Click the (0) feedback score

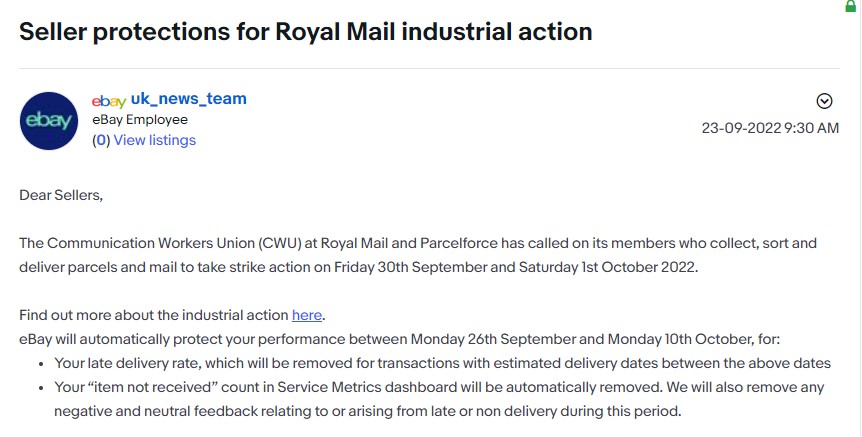101,140
